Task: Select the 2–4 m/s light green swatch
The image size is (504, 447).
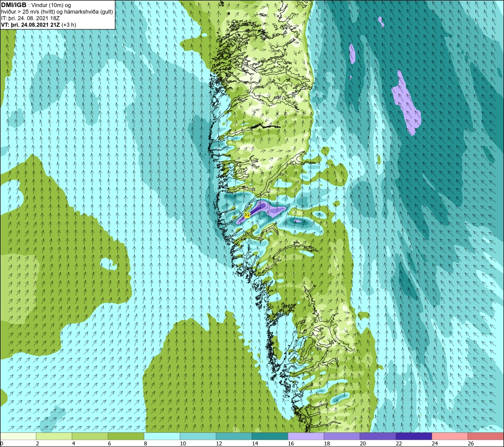Action: 54,436
